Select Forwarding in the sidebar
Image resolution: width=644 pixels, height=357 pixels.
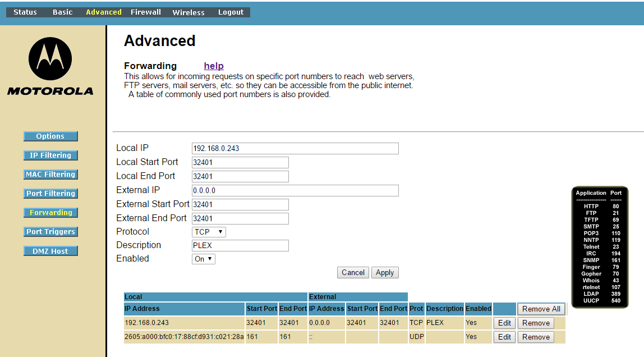50,212
